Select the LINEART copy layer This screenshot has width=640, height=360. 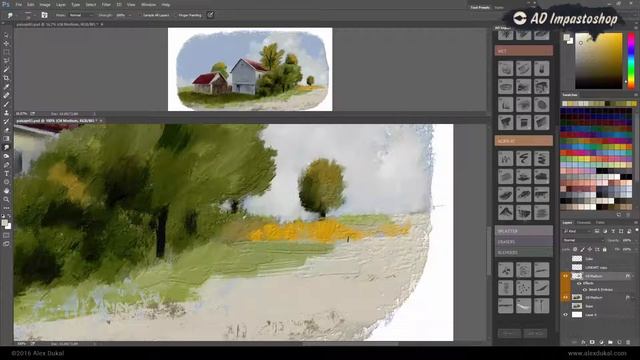tap(598, 267)
